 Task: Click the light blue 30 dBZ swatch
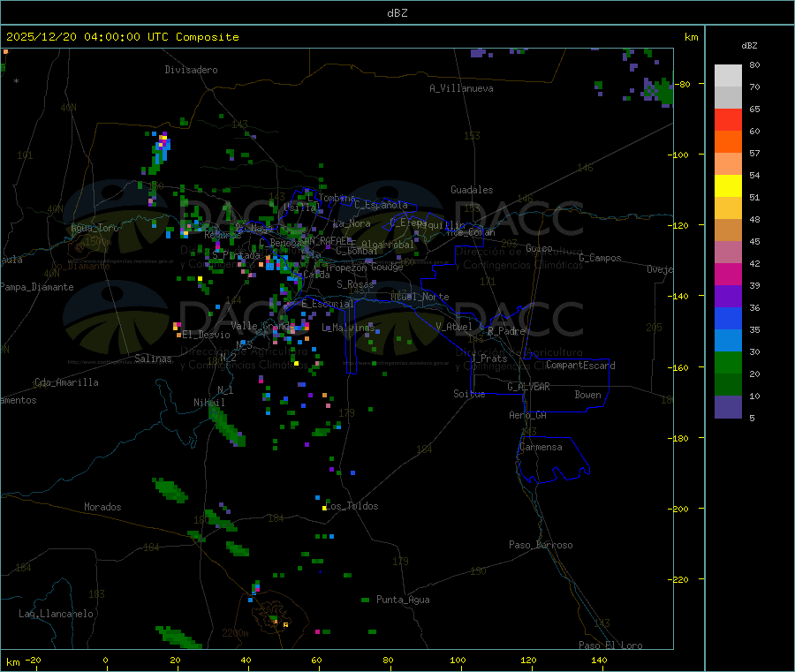tap(728, 341)
